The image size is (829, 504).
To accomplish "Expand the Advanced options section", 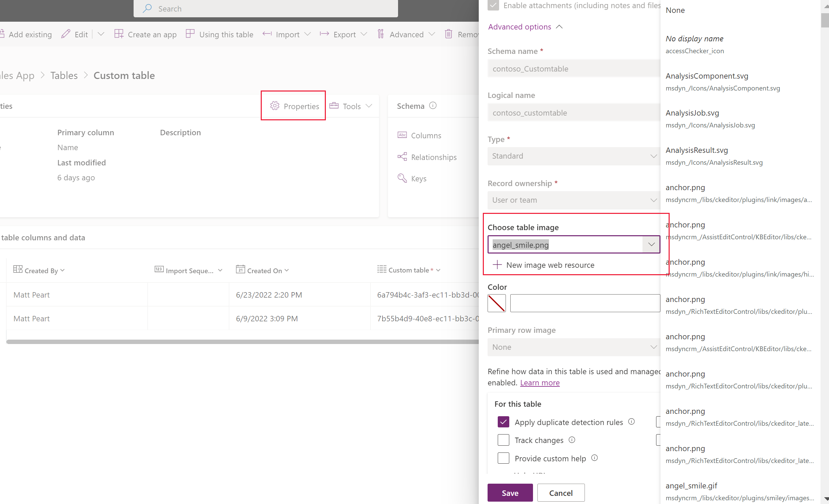I will coord(519,26).
